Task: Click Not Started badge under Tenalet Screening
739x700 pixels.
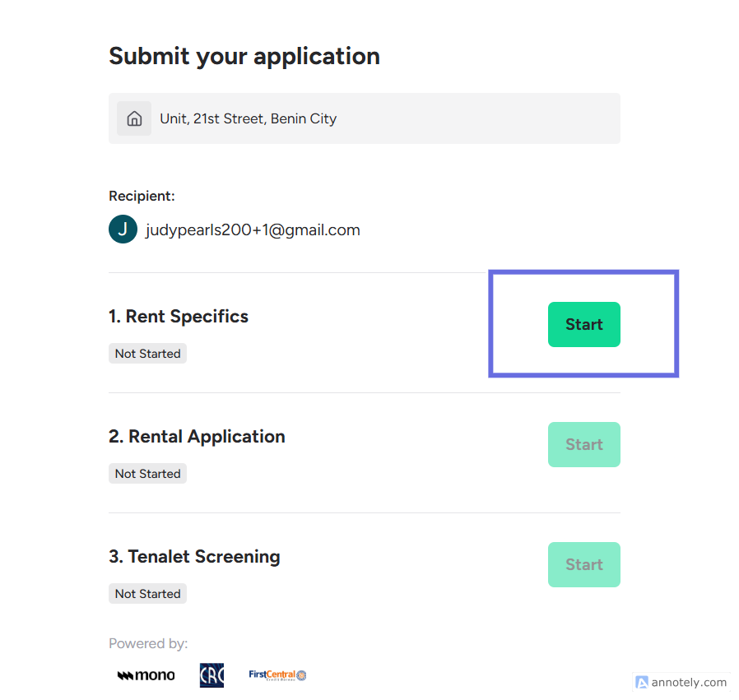Action: tap(148, 594)
